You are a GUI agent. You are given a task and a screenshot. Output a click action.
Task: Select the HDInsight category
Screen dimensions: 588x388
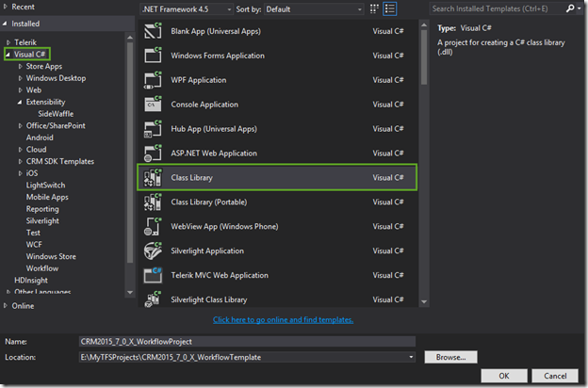click(x=31, y=281)
